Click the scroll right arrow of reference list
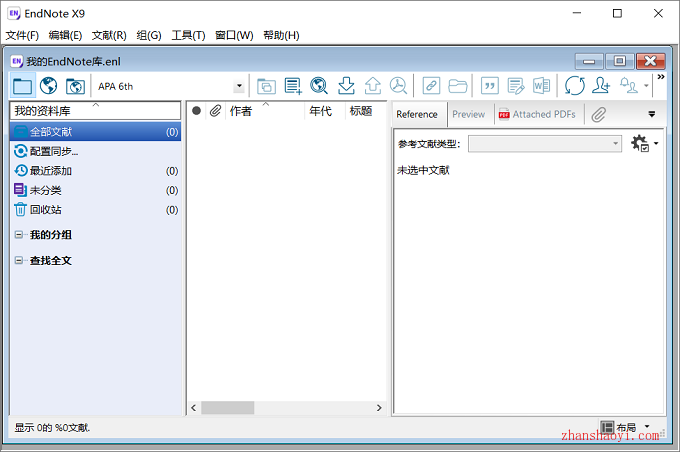Viewport: 680px width, 452px height. [x=379, y=408]
